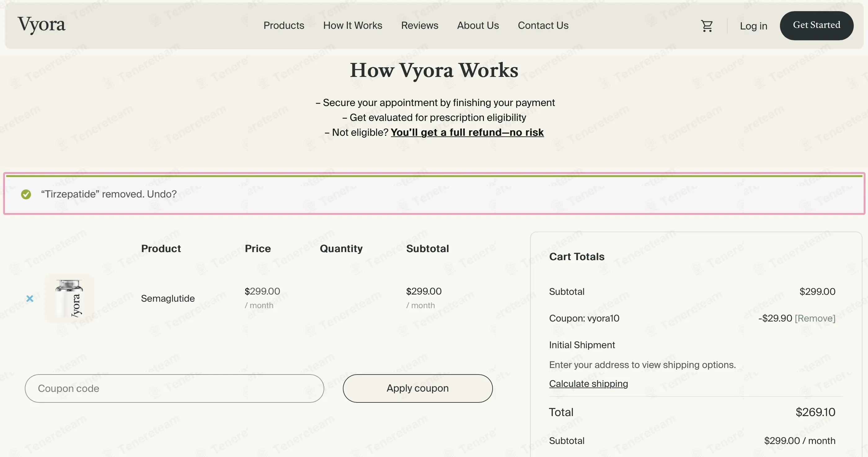Screen dimensions: 868x457
Task: Select 'Enter your address to view shipping options.'
Action: [x=642, y=365]
